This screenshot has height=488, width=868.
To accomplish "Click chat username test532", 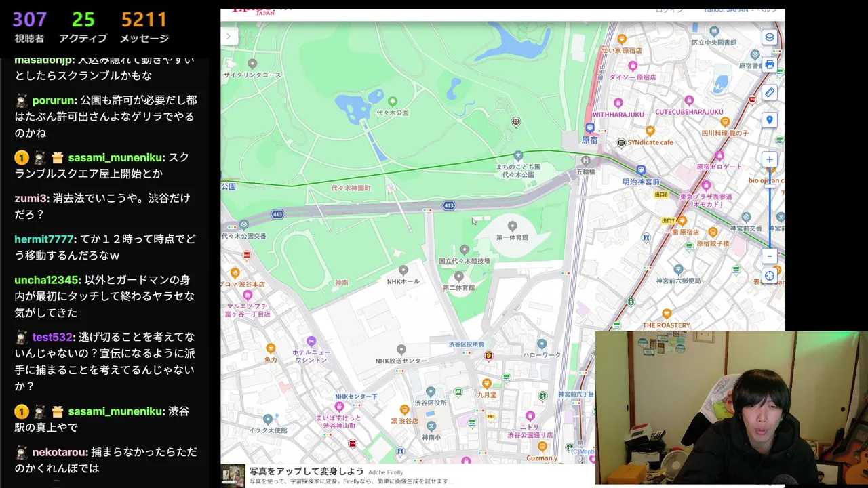I will (52, 337).
